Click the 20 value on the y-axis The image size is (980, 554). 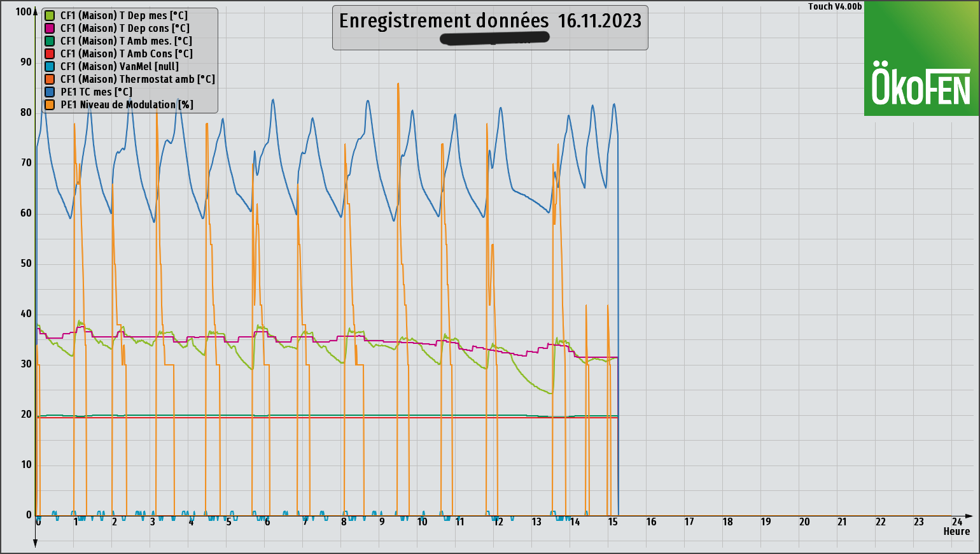point(26,415)
